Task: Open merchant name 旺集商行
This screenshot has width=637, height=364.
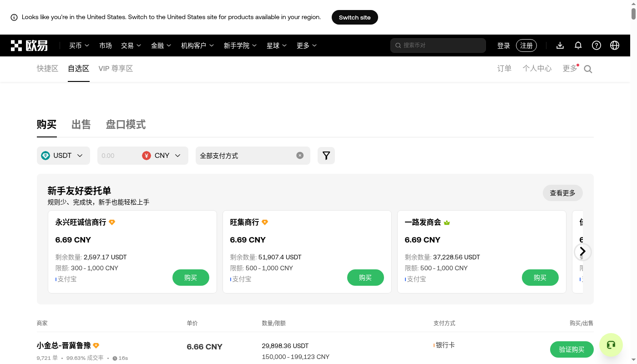Action: [245, 222]
